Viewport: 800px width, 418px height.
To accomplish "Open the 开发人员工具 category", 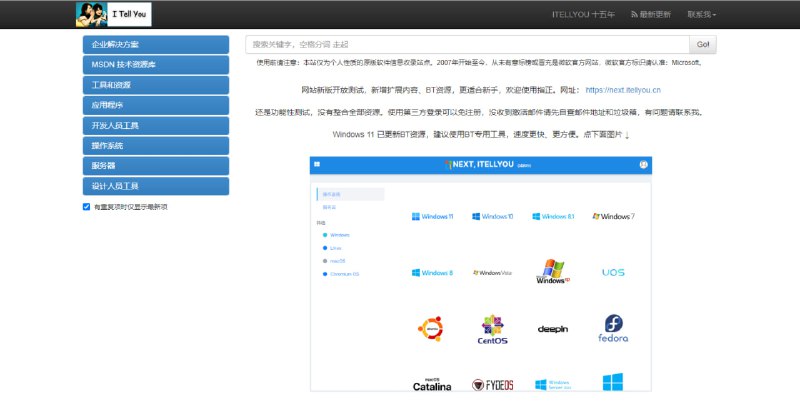I will [155, 125].
